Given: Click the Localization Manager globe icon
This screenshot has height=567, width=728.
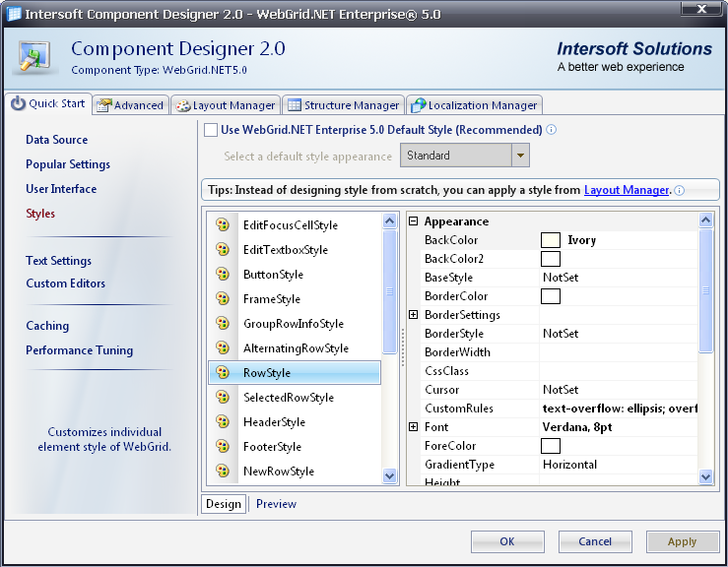Looking at the screenshot, I should point(419,105).
